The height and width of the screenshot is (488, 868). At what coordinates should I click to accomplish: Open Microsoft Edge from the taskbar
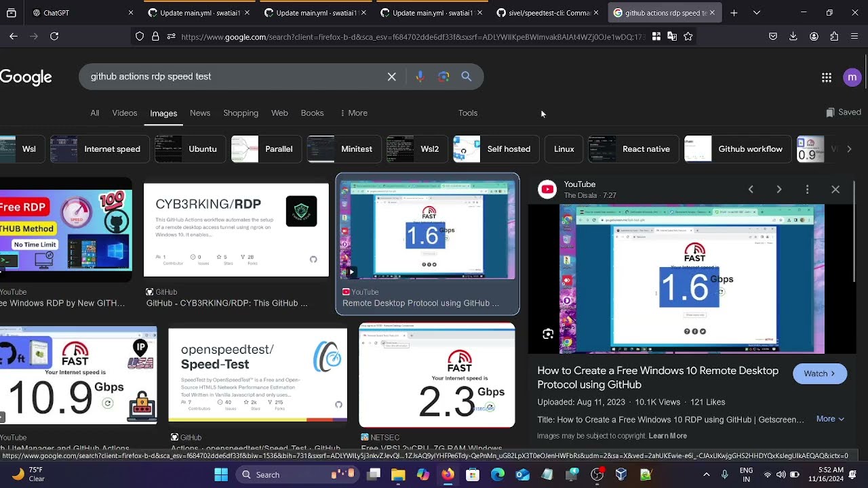(x=498, y=474)
